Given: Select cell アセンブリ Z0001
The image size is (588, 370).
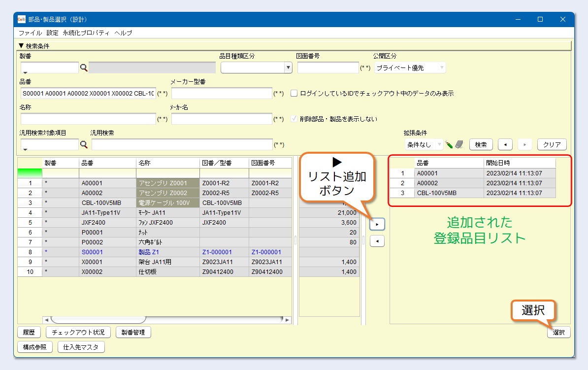Looking at the screenshot, I should (x=167, y=183).
